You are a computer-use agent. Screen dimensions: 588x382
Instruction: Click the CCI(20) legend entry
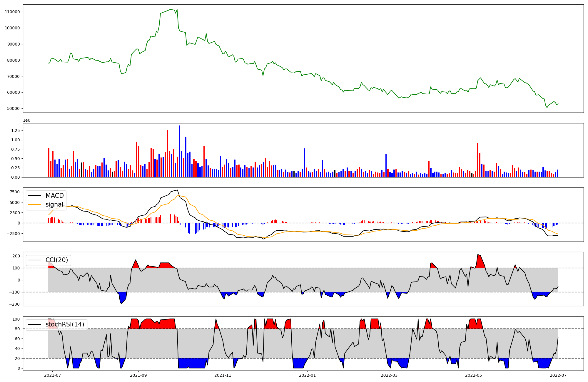pyautogui.click(x=56, y=260)
